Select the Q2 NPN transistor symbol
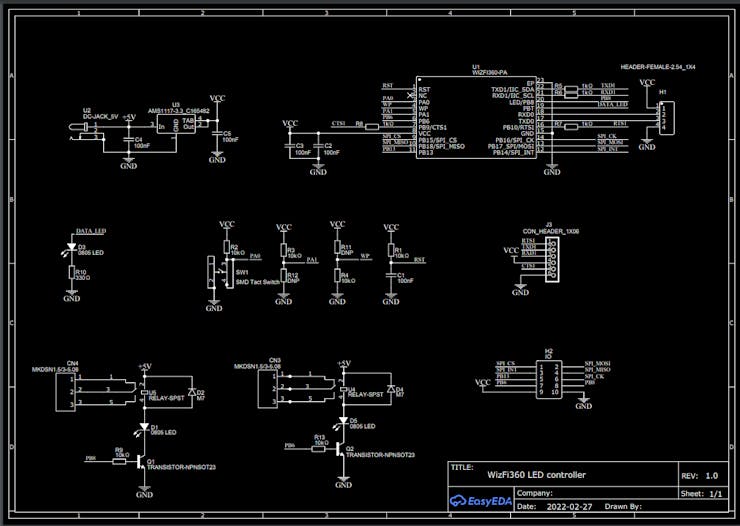The height and width of the screenshot is (526, 740). pos(341,449)
